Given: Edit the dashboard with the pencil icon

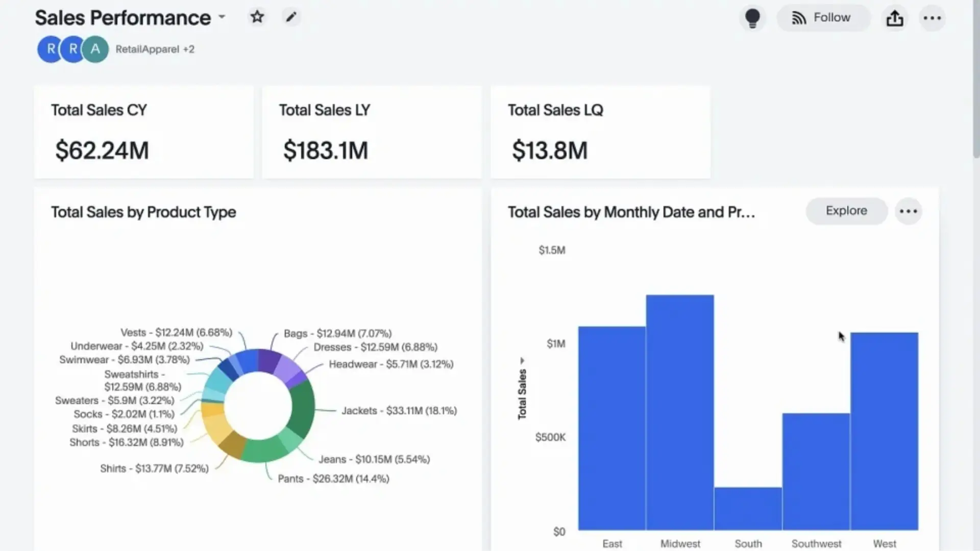Looking at the screenshot, I should 291,17.
